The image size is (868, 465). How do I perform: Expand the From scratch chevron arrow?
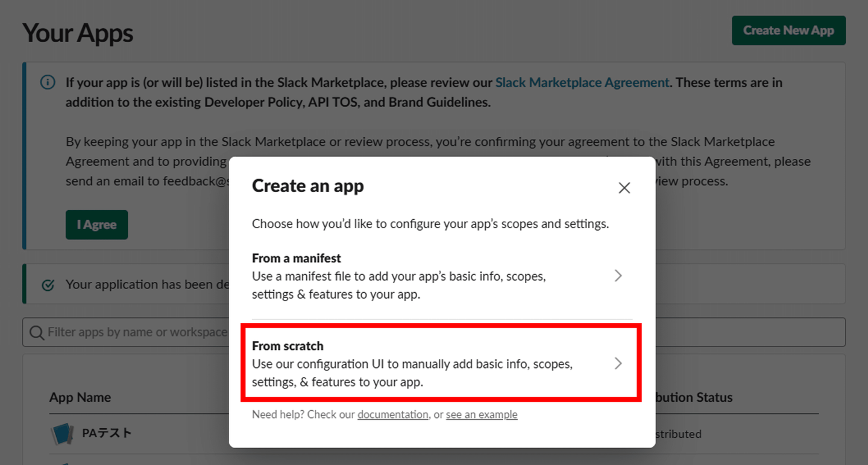coord(618,364)
